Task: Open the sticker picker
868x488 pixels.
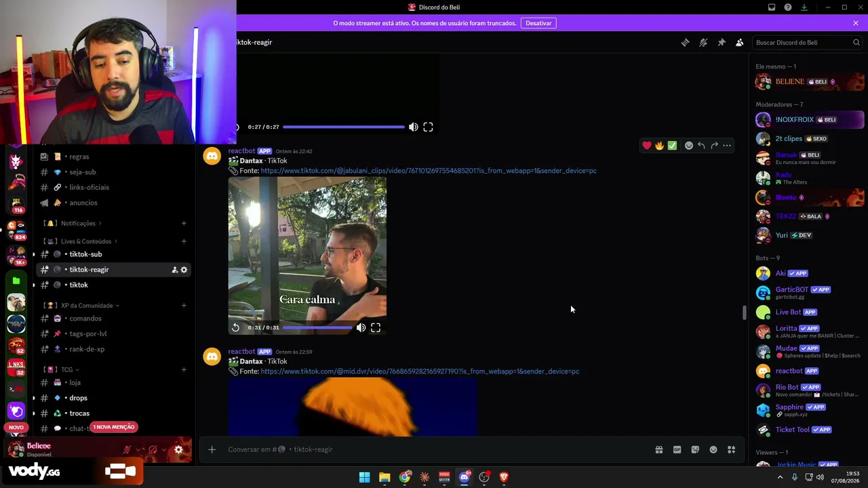Action: 695,449
